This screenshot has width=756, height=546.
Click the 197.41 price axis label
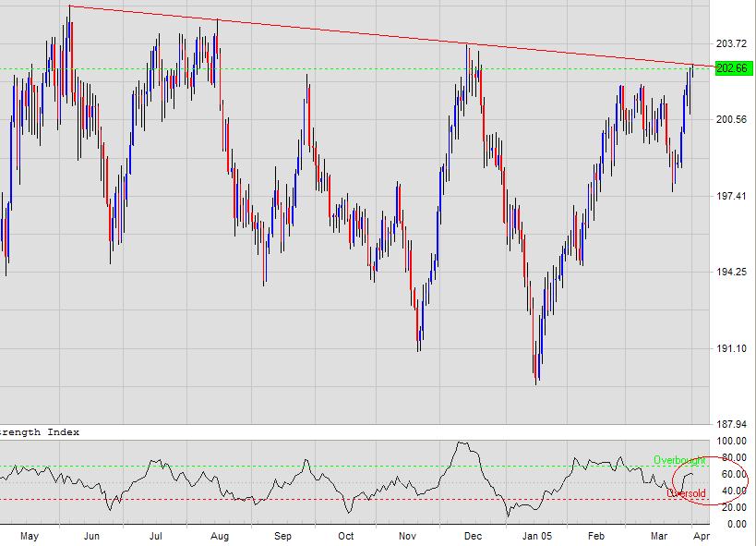pos(731,196)
